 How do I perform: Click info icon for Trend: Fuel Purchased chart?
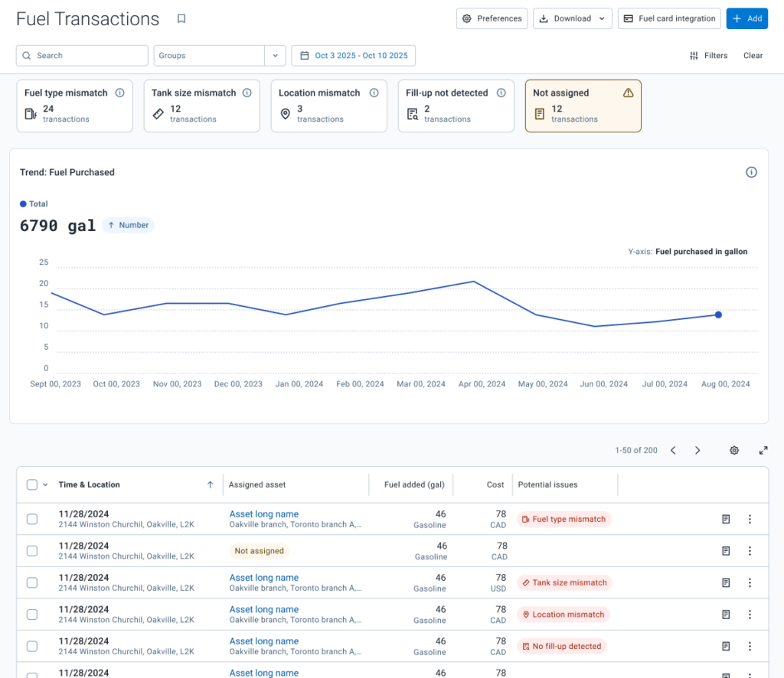tap(751, 172)
